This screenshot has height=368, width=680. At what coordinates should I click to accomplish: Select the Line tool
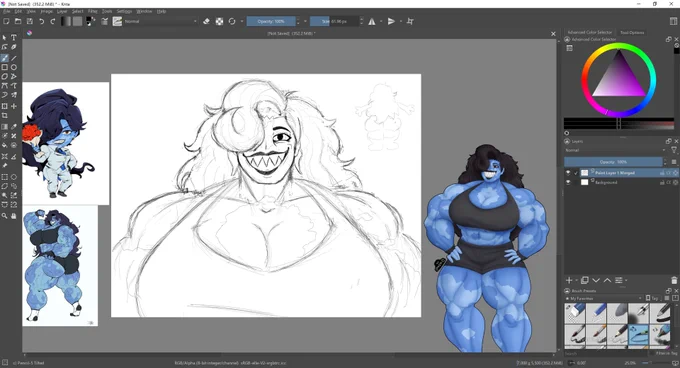point(14,58)
